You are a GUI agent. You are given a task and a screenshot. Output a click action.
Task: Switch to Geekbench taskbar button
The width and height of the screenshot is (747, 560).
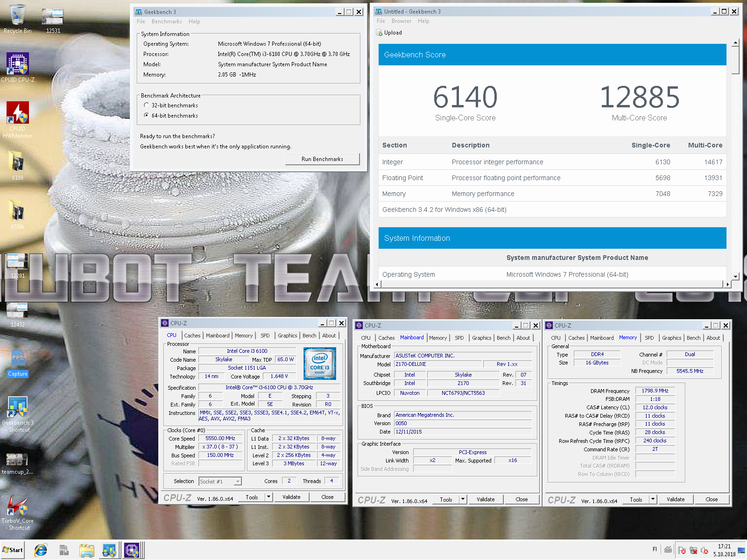tap(109, 551)
